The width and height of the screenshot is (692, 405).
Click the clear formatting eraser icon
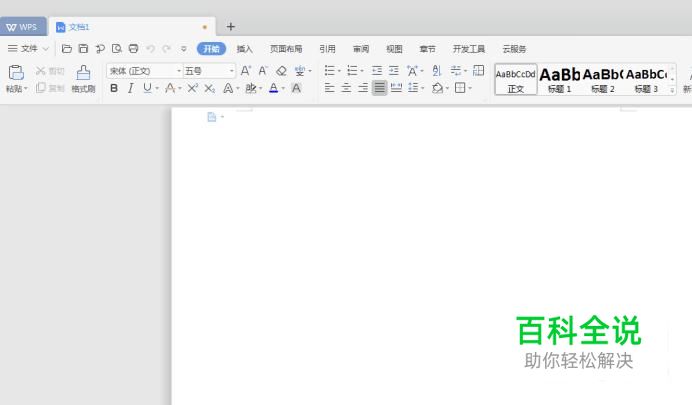coord(281,71)
